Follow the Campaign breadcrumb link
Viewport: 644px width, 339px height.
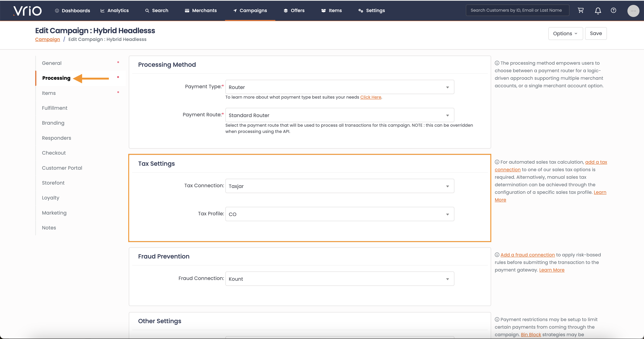click(47, 39)
